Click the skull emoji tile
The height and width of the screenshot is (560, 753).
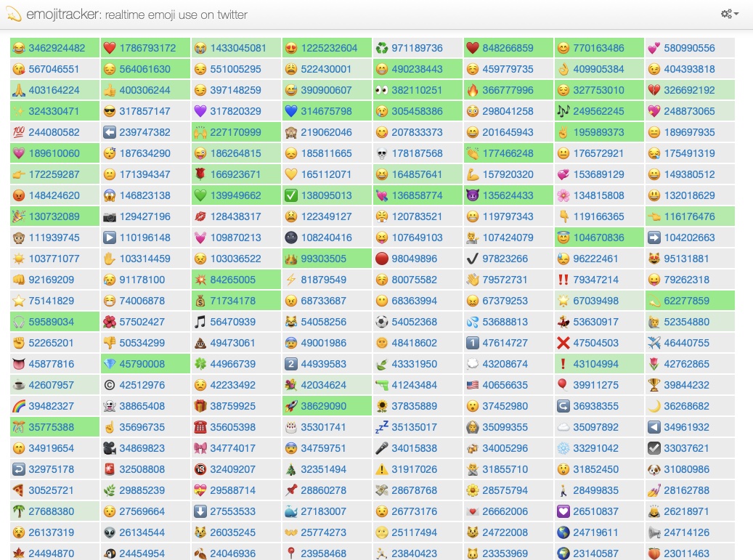click(x=382, y=154)
